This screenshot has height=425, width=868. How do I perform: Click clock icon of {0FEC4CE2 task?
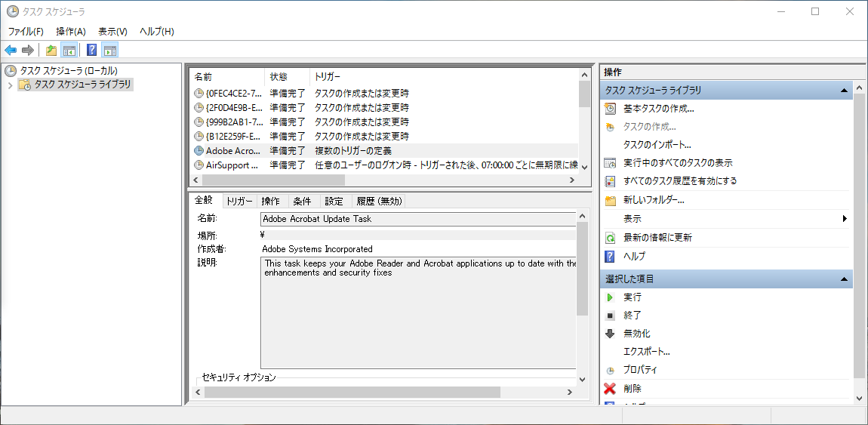click(199, 93)
